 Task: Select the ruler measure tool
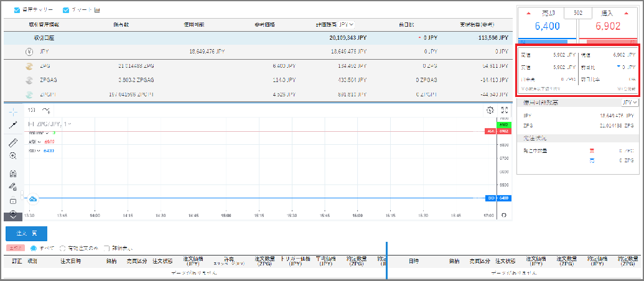click(13, 143)
